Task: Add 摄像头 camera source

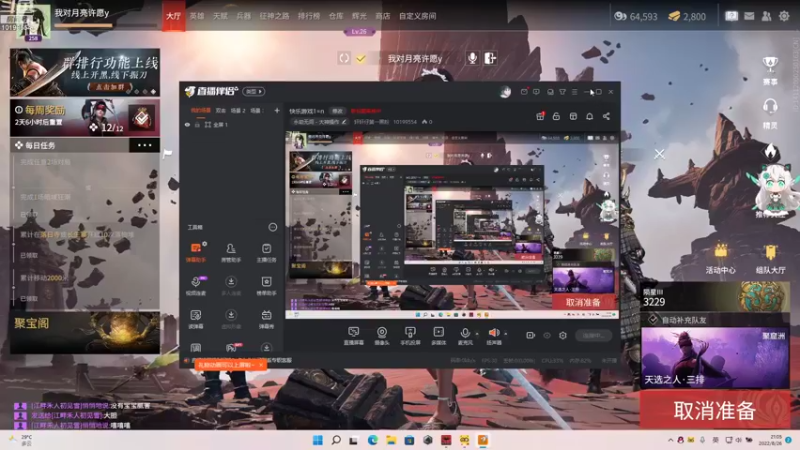Action: [382, 336]
